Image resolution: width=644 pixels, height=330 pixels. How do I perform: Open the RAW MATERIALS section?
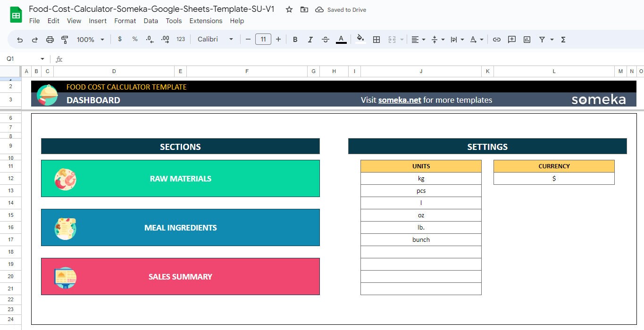click(180, 178)
